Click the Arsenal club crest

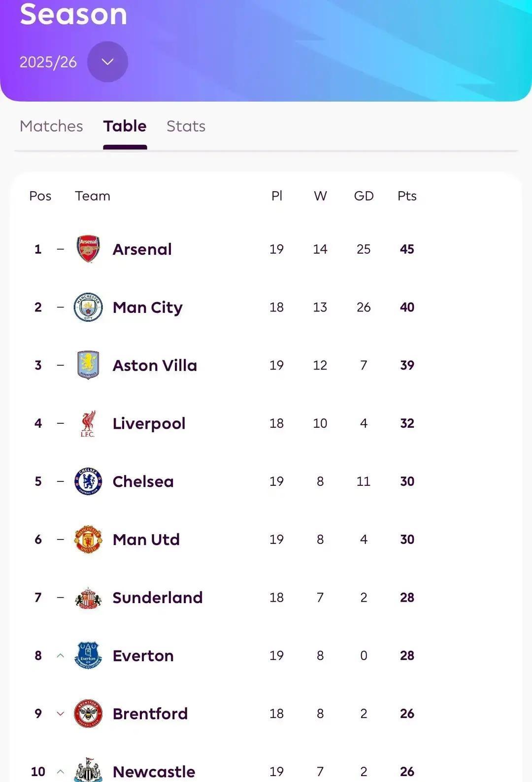(x=88, y=249)
